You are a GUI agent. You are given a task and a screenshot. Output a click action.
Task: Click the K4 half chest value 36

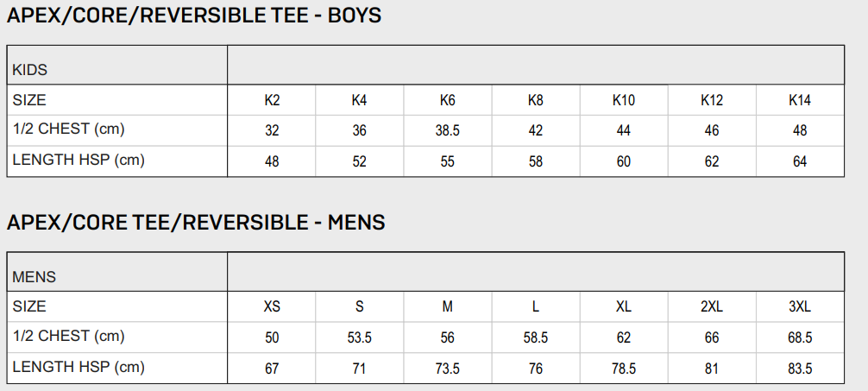[x=359, y=131]
